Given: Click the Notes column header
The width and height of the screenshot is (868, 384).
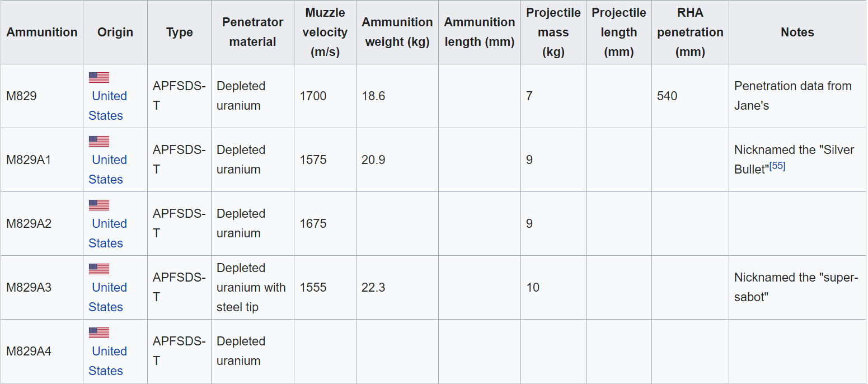Looking at the screenshot, I should [797, 32].
